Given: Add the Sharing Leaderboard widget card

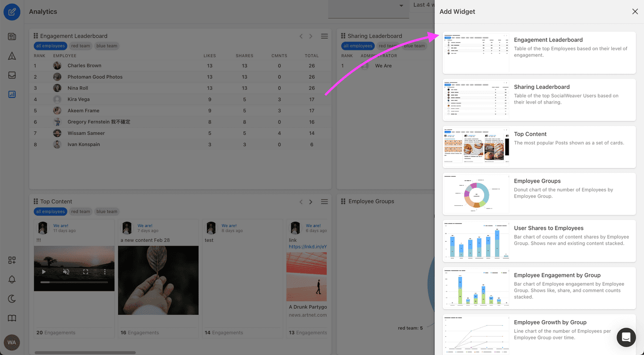Looking at the screenshot, I should (x=539, y=100).
